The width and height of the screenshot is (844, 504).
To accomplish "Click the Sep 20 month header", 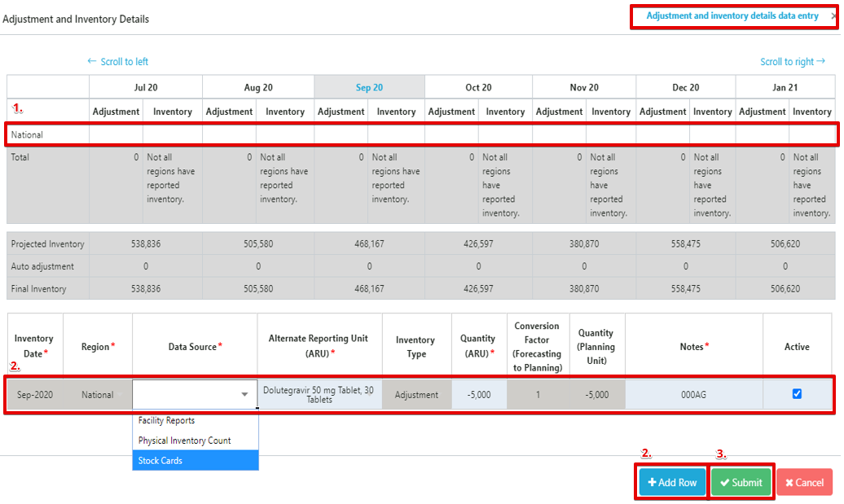I will [x=369, y=87].
